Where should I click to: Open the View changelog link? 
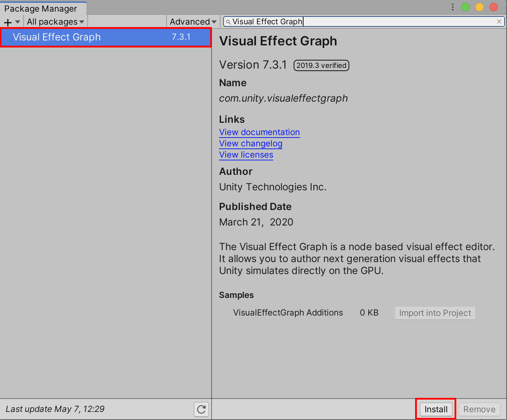tap(251, 144)
